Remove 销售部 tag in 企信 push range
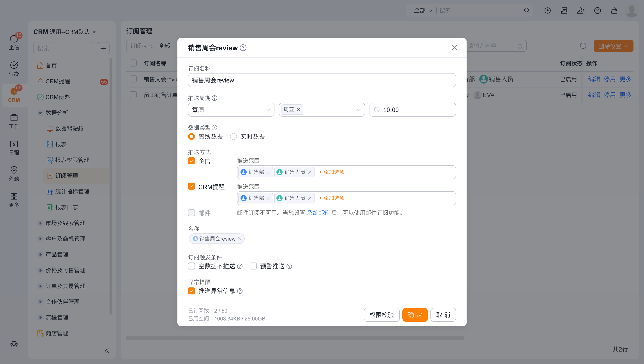Image resolution: width=644 pixels, height=364 pixels. pos(269,172)
